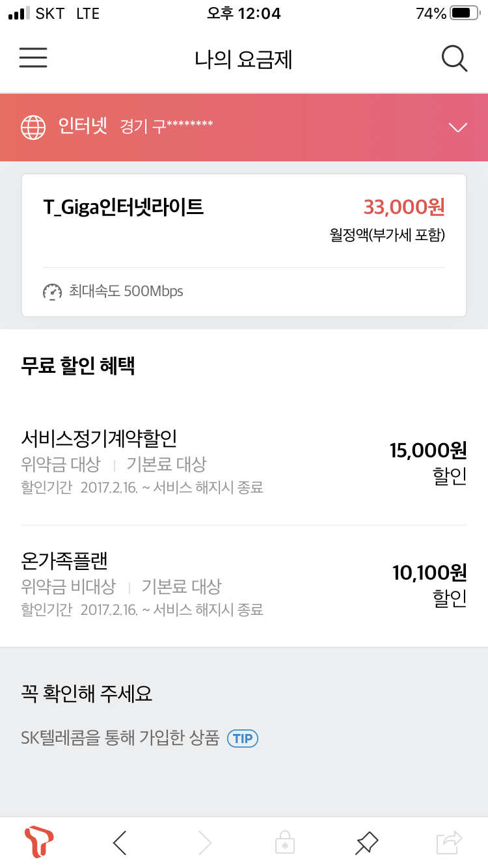This screenshot has height=868, width=488.
Task: Open the hamburger menu
Action: [x=33, y=59]
